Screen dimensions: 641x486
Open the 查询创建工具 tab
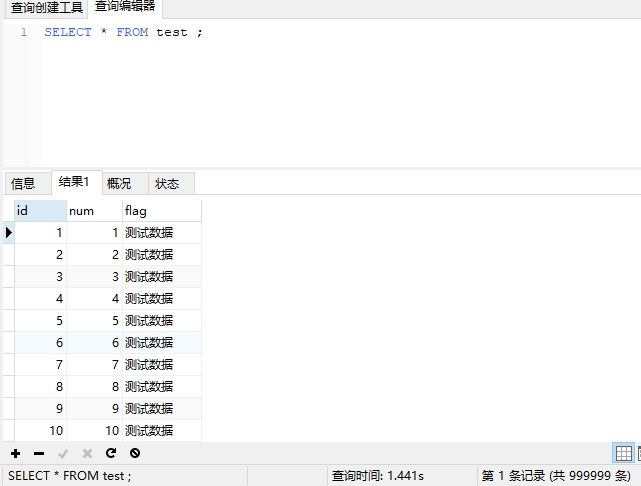(x=47, y=8)
